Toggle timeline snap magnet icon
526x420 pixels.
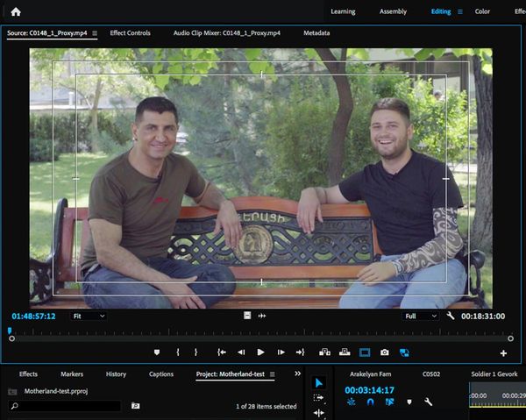[370, 402]
